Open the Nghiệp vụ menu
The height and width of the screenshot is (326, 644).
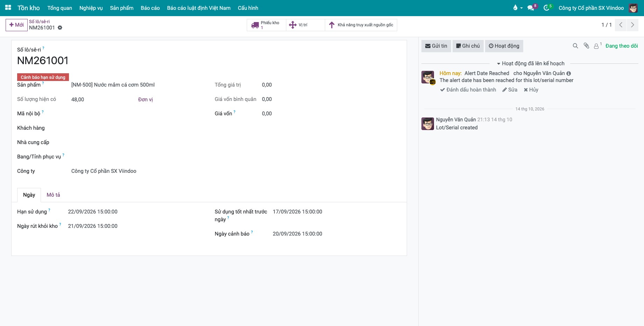click(91, 8)
